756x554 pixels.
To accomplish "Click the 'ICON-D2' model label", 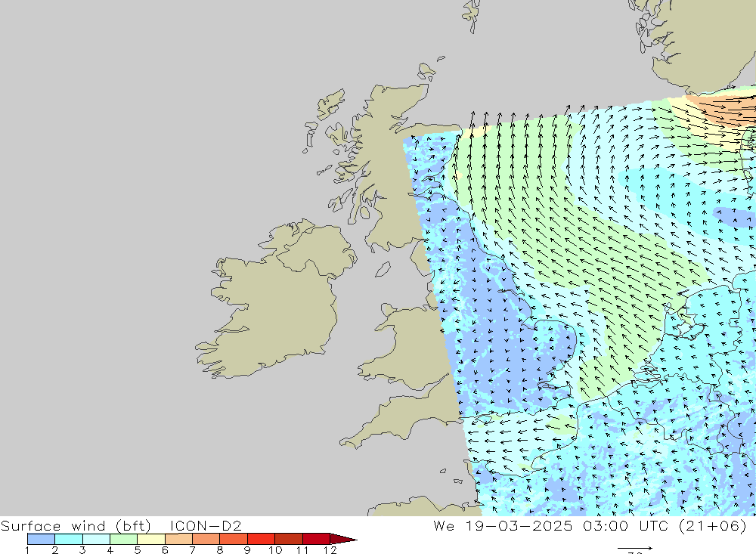I will (206, 525).
